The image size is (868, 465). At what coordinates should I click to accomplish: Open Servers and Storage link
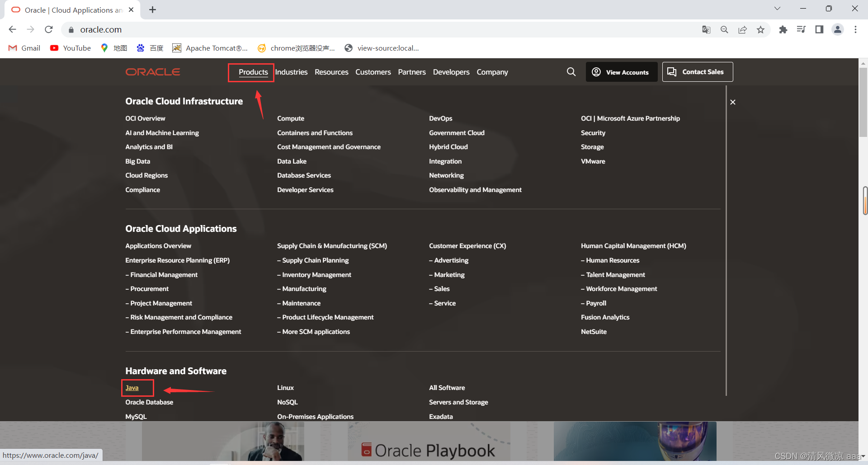click(458, 402)
